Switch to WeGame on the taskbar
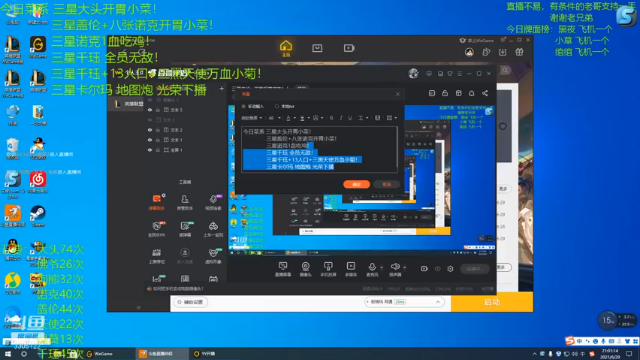 pyautogui.click(x=100, y=354)
